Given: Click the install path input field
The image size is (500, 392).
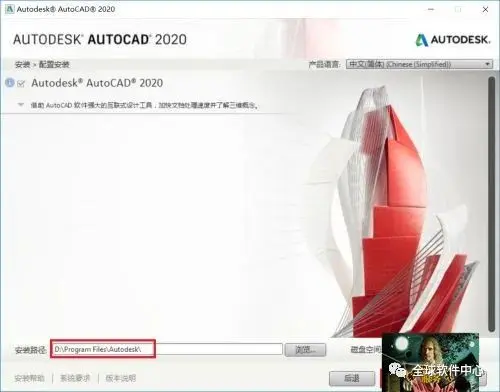Looking at the screenshot, I should 168,349.
